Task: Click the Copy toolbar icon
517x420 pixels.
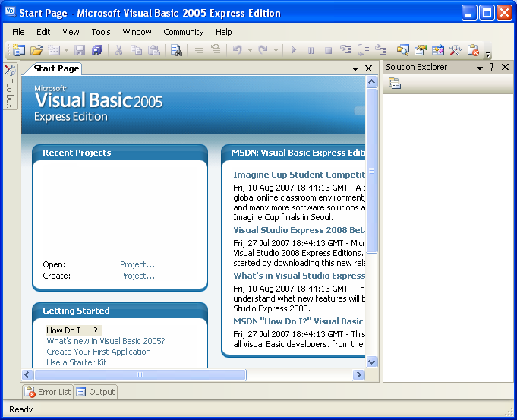Action: point(136,50)
